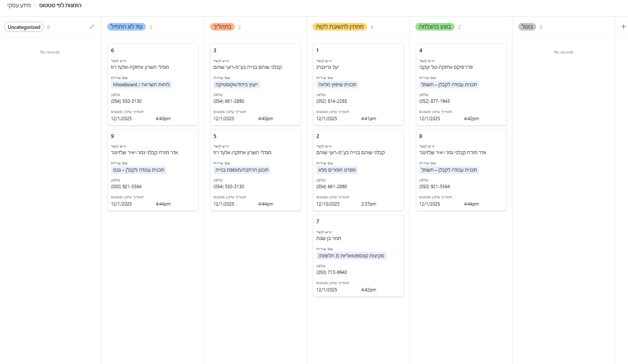The width and height of the screenshot is (628, 364).
Task: Select the green בוצע בהצלחה column header
Action: click(435, 27)
